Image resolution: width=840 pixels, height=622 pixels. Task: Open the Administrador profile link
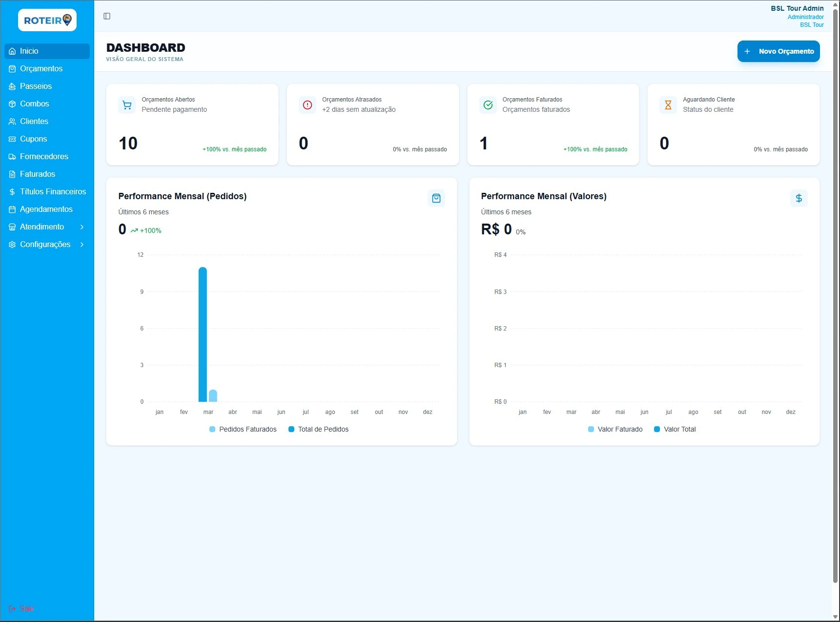coord(805,17)
